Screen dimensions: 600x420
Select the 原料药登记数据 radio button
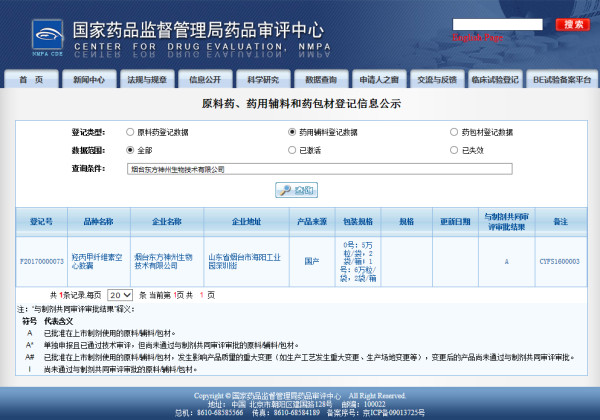130,131
